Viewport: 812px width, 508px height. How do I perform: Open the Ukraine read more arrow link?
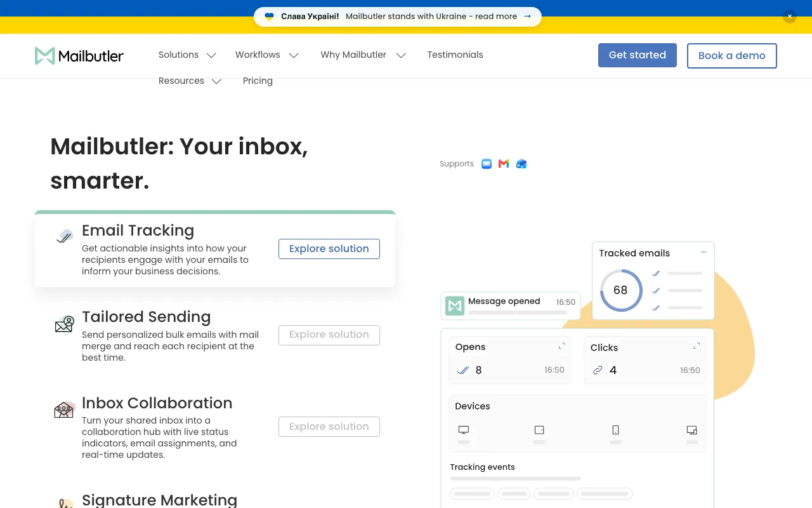click(x=527, y=17)
